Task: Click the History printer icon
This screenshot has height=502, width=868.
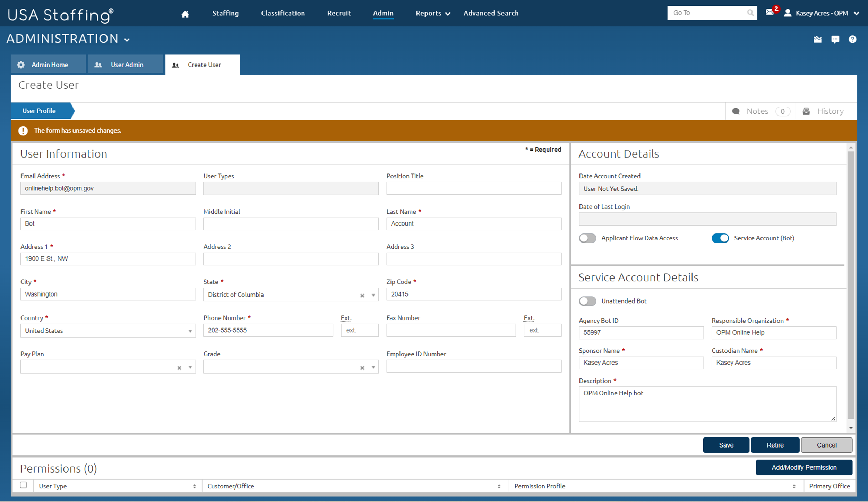Action: tap(806, 111)
